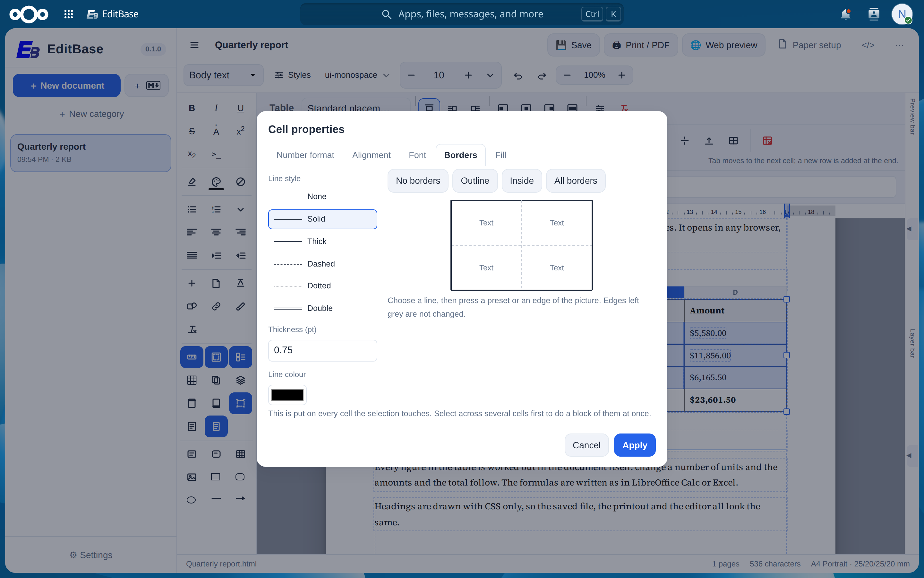Viewport: 924px width, 578px height.
Task: Toggle bold formatting in the left toolbar
Action: tap(192, 108)
